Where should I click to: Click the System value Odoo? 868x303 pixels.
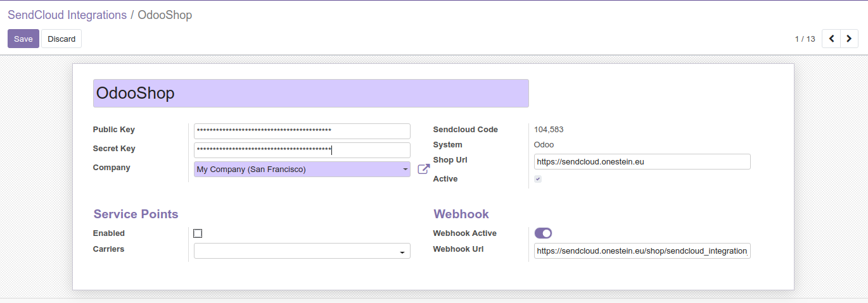coord(544,145)
